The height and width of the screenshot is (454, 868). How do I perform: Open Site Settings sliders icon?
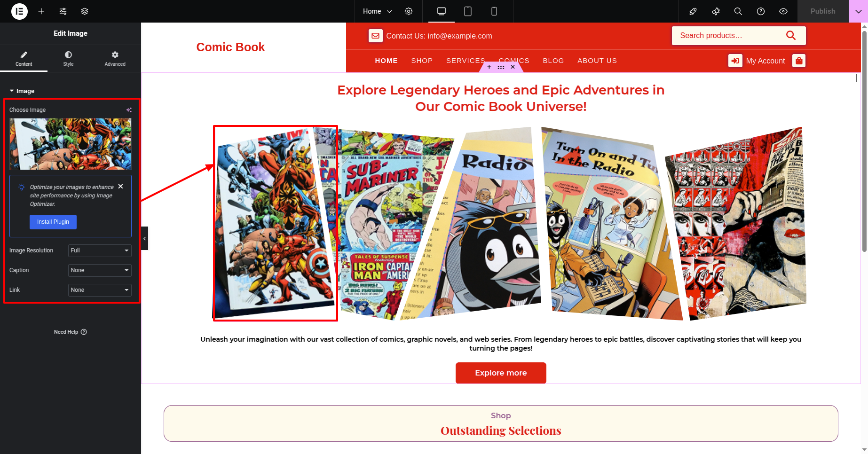point(63,11)
